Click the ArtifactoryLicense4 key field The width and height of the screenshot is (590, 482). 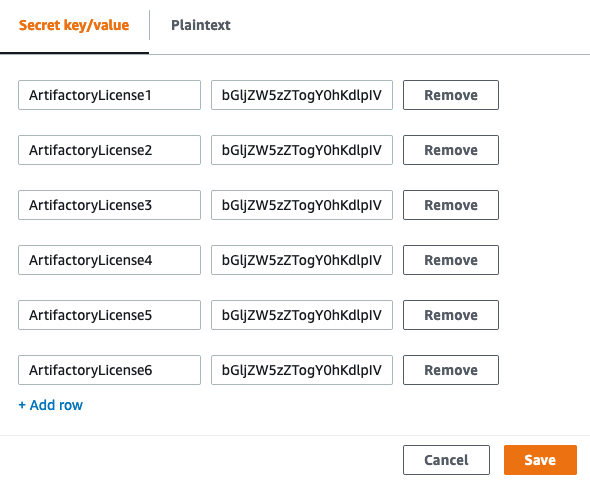coord(109,260)
